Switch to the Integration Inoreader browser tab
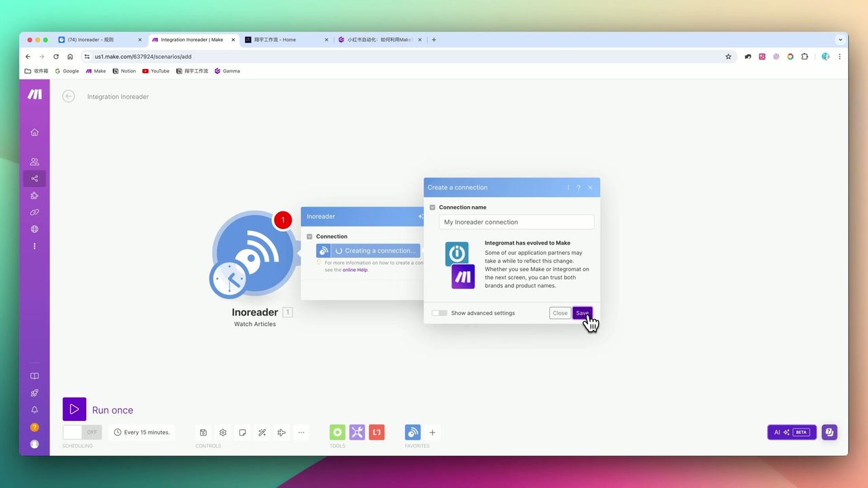 tap(192, 39)
